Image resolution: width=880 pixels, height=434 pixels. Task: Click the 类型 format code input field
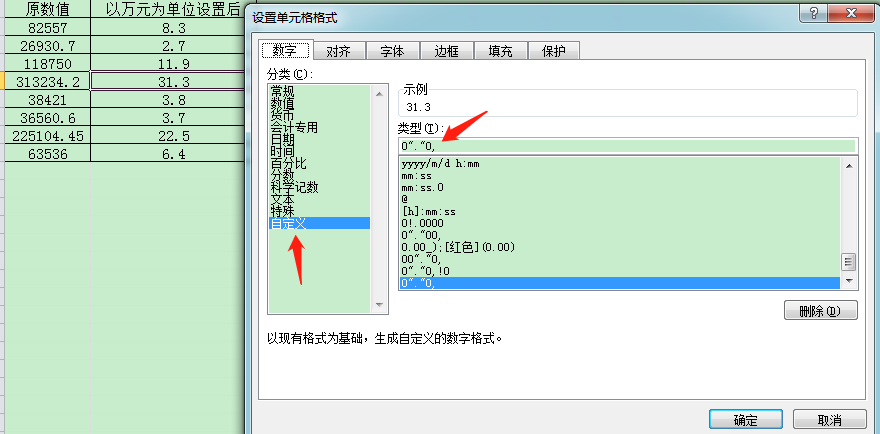point(627,146)
